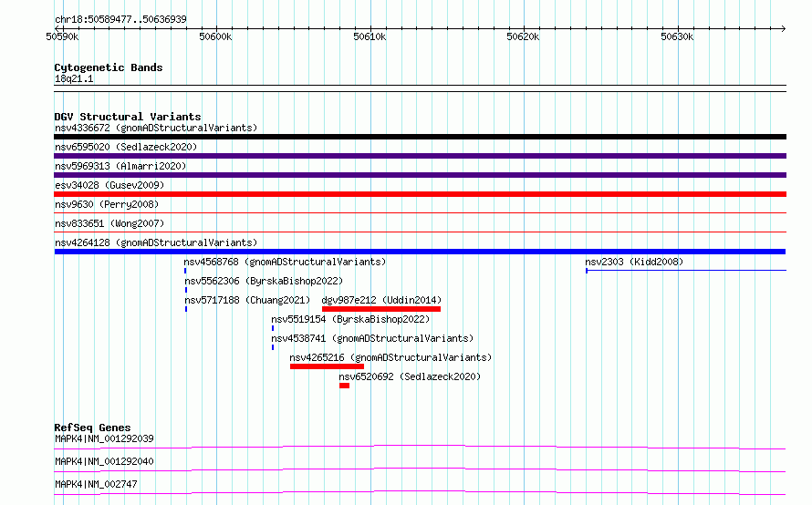The width and height of the screenshot is (812, 505).
Task: Click the red nsv4265216 variant bar
Action: [x=327, y=366]
